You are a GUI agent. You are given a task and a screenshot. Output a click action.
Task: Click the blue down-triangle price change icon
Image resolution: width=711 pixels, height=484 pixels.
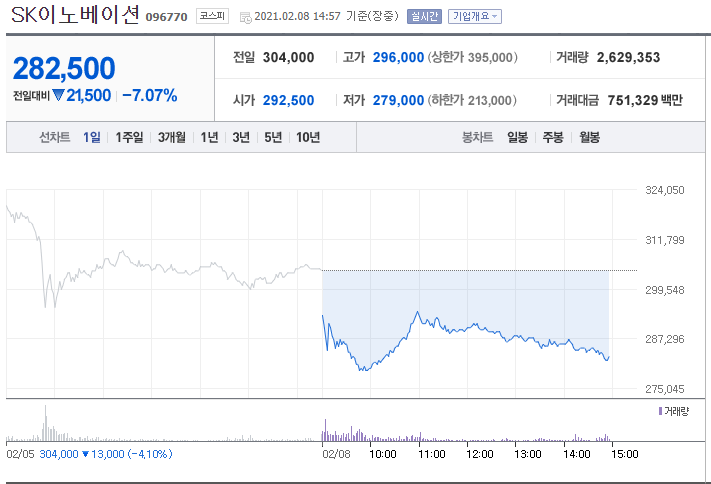(58, 95)
